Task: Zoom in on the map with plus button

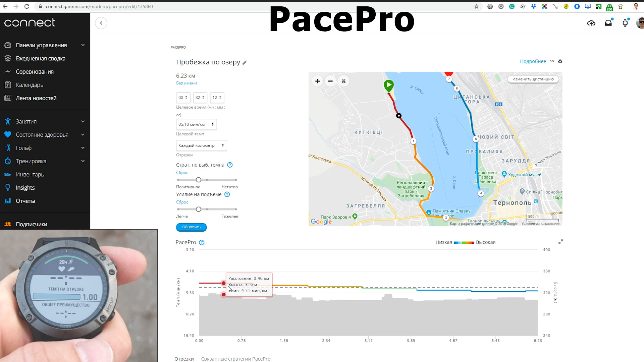Action: 317,81
